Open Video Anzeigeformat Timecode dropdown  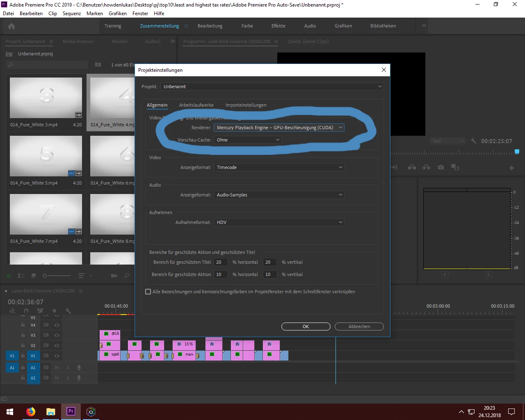[279, 167]
